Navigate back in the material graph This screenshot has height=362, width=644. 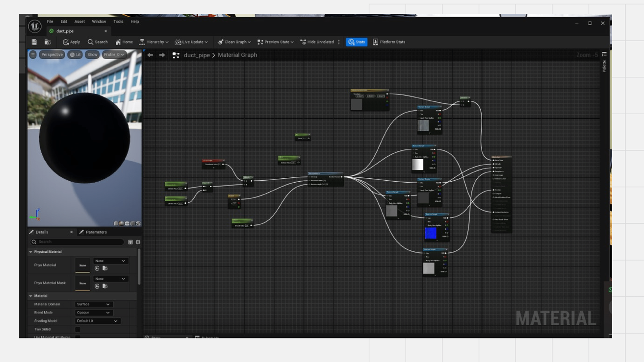click(x=150, y=55)
